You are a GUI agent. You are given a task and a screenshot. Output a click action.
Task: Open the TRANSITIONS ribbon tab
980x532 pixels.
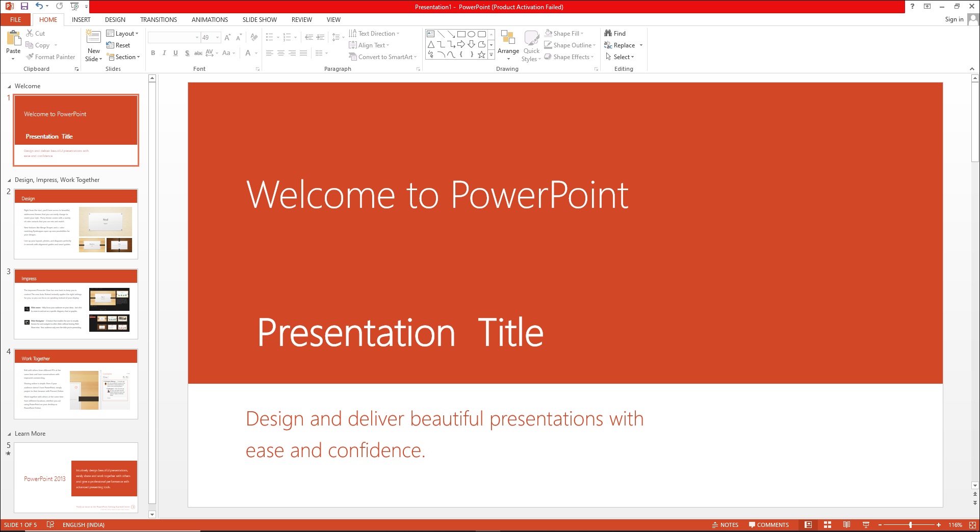[x=158, y=19]
